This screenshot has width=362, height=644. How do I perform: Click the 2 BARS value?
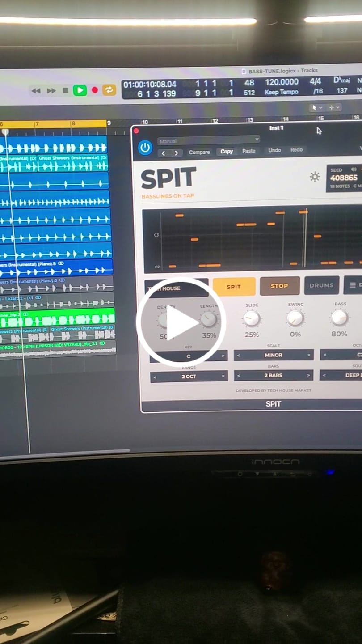(x=273, y=376)
